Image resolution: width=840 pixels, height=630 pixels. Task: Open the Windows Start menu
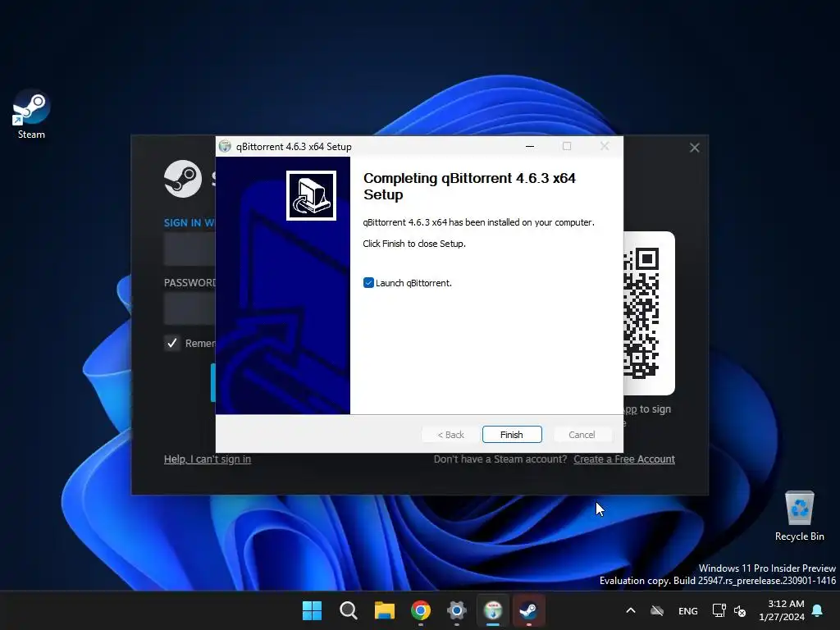(312, 610)
